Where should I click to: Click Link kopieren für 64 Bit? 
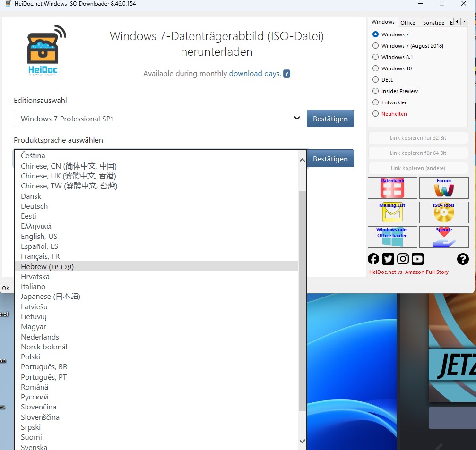[418, 153]
